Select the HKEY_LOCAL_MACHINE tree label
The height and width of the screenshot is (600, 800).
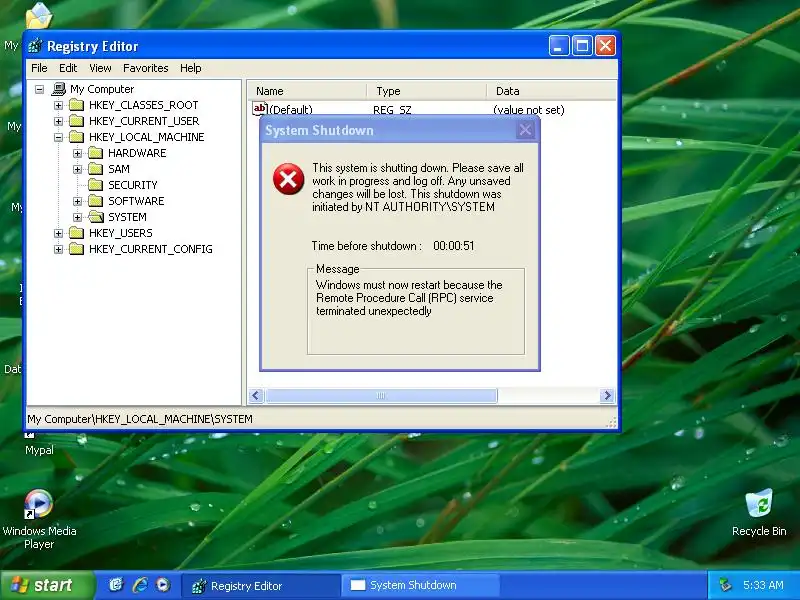pyautogui.click(x=146, y=137)
